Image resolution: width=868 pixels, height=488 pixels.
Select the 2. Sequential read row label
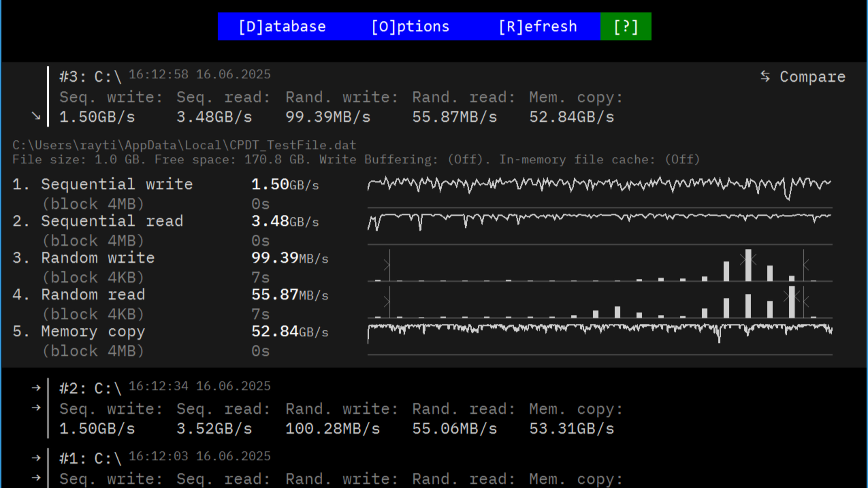pyautogui.click(x=98, y=221)
